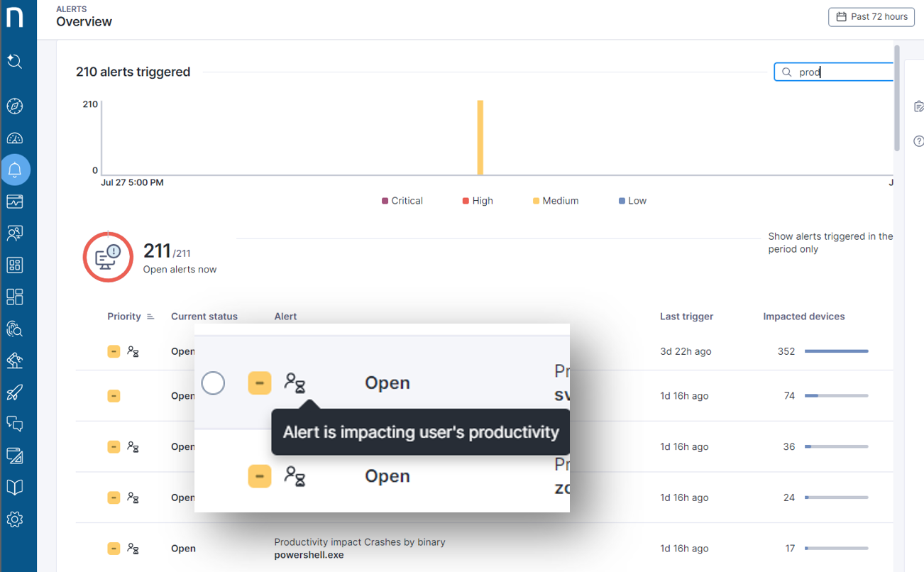Toggle the Low legend series
Image resolution: width=924 pixels, height=572 pixels.
(632, 201)
